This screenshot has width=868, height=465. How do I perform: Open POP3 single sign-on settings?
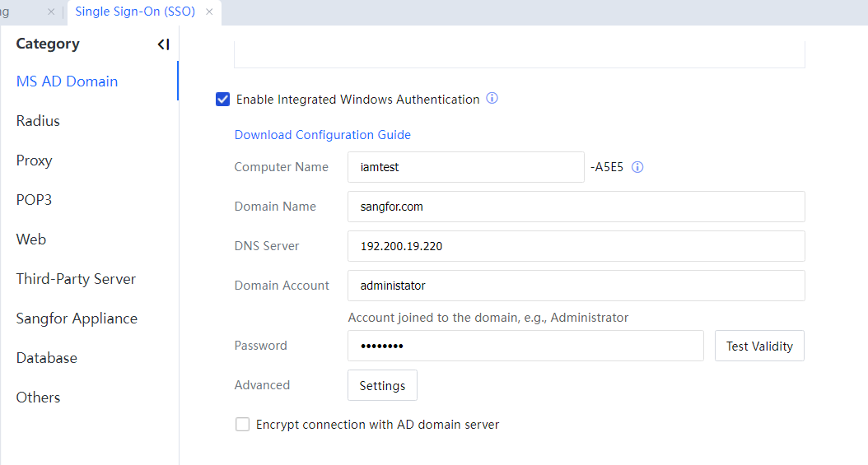click(x=34, y=200)
